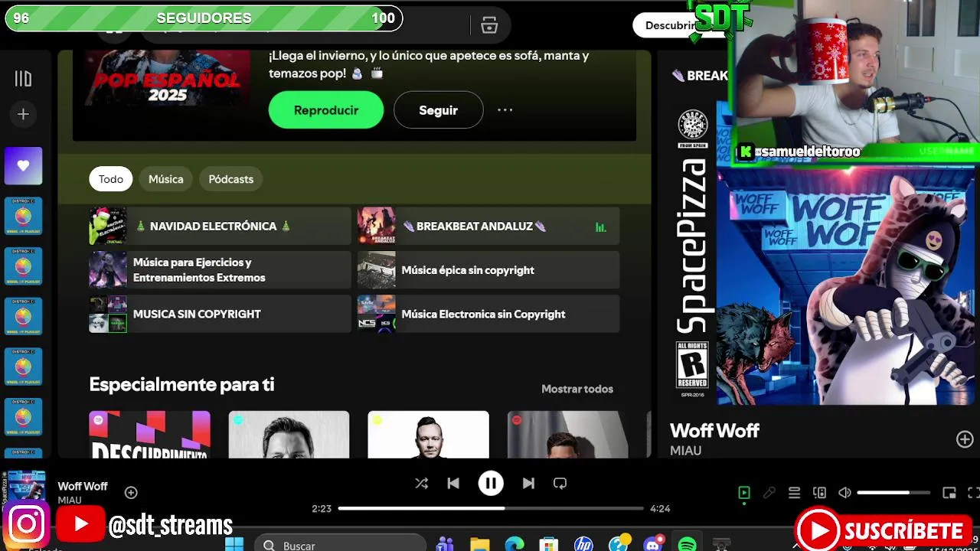Open the three-dot more options menu
The height and width of the screenshot is (551, 980).
pos(505,110)
